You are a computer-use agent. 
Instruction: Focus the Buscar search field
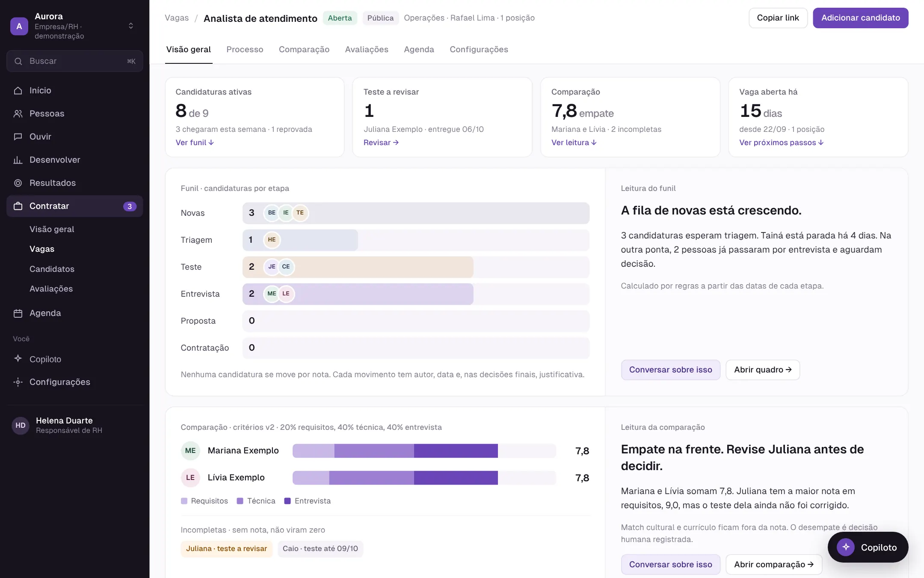click(x=75, y=61)
